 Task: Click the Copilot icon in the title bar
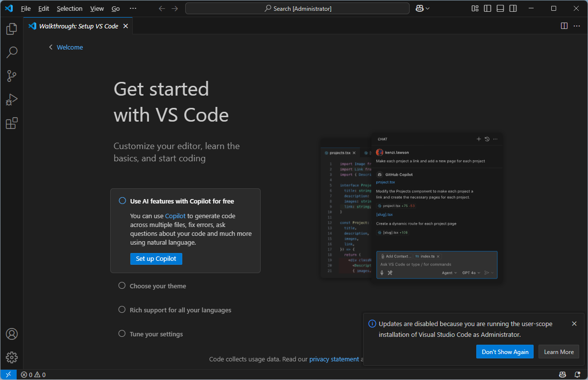coord(419,8)
